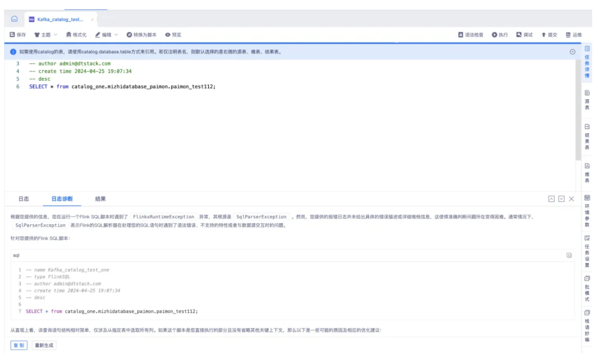The width and height of the screenshot is (598, 364).
Task: Open the 主题 theme dropdown
Action: 46,35
